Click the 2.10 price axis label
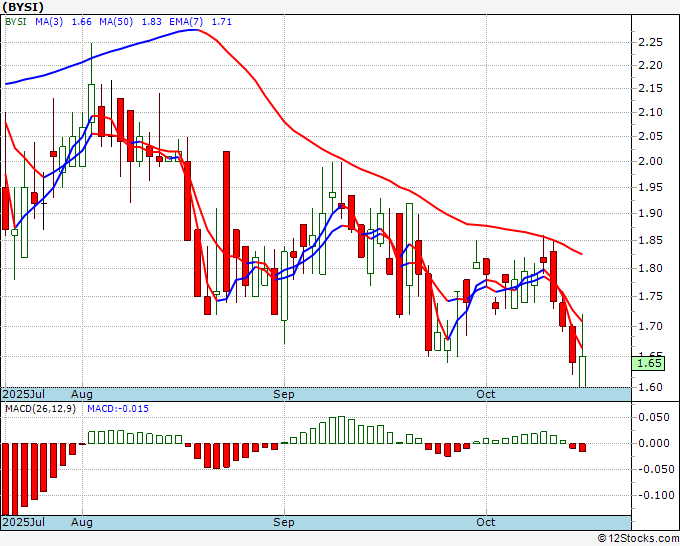680x546 pixels. [x=651, y=112]
